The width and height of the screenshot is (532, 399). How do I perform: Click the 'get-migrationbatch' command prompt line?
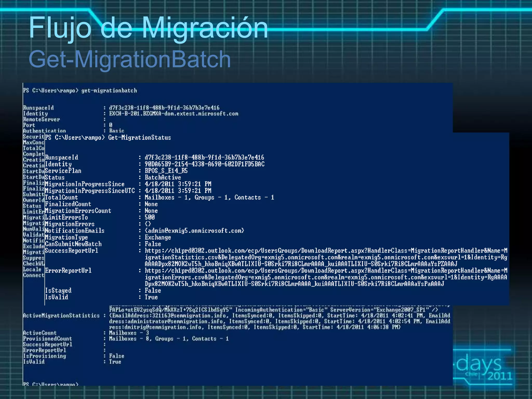(80, 91)
